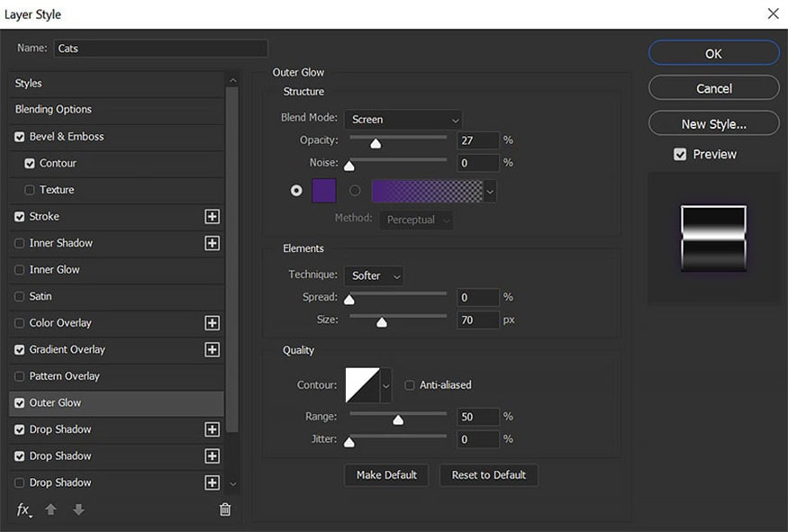Viewport: 788px width, 532px height.
Task: Open the Technique Softer dropdown
Action: pos(373,275)
